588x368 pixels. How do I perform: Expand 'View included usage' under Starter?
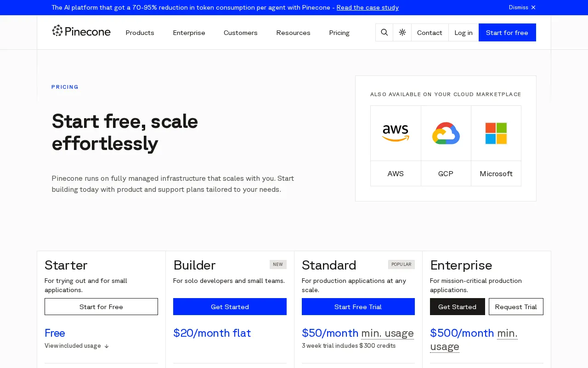pos(77,346)
